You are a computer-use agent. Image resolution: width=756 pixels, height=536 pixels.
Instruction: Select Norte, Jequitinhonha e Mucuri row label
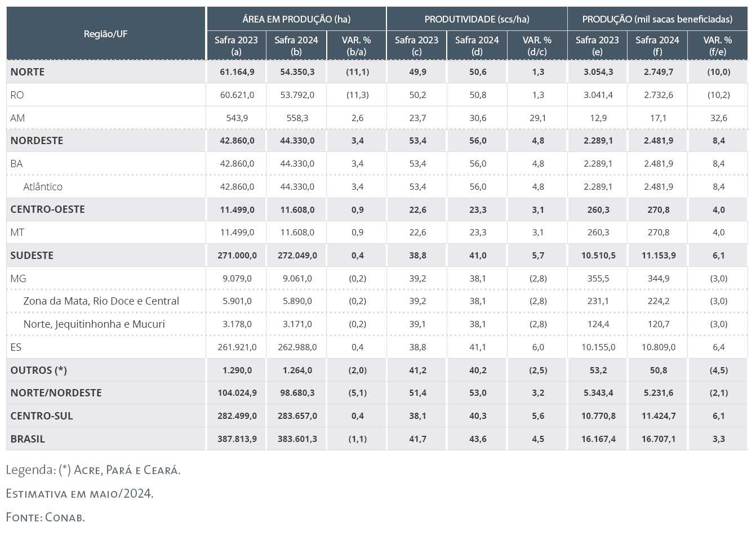94,324
